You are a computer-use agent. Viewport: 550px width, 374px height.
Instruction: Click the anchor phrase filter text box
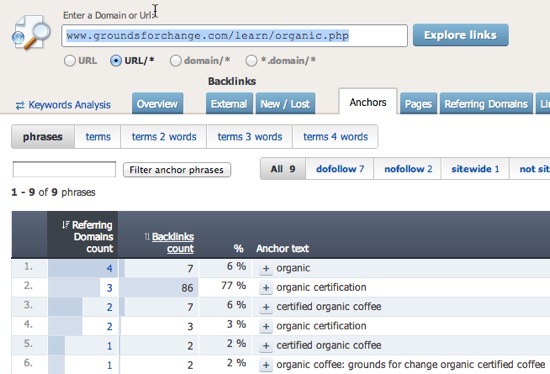64,169
